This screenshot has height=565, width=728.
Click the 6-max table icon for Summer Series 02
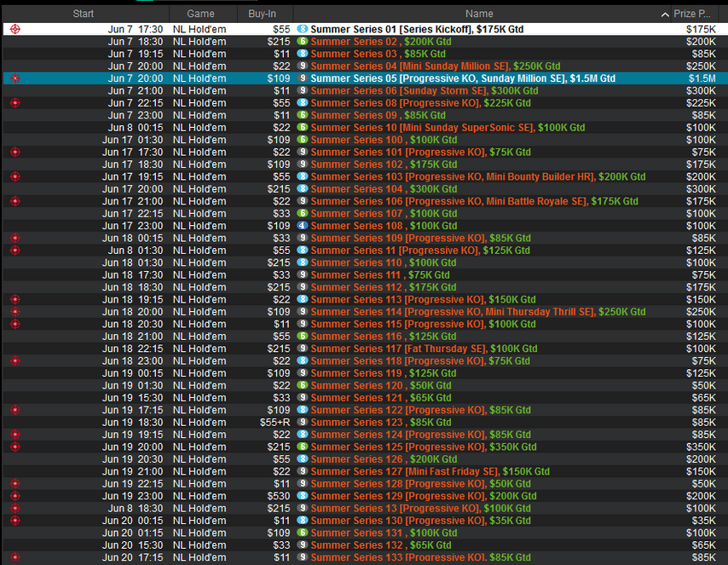click(303, 41)
